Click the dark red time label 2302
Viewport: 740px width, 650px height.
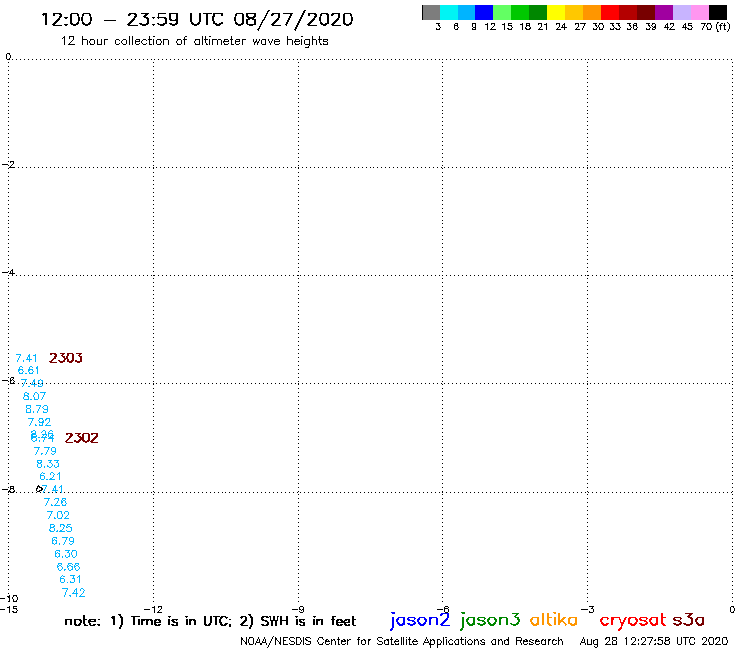(82, 438)
